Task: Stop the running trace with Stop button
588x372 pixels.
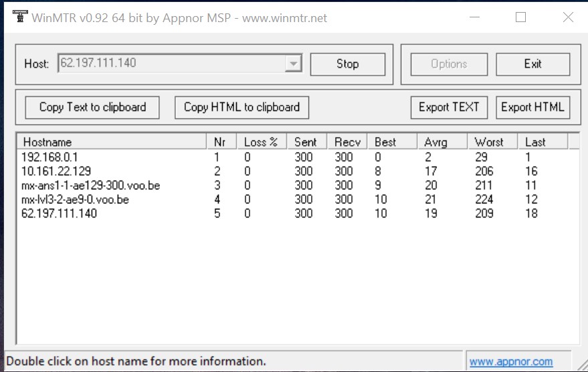Action: click(x=348, y=64)
